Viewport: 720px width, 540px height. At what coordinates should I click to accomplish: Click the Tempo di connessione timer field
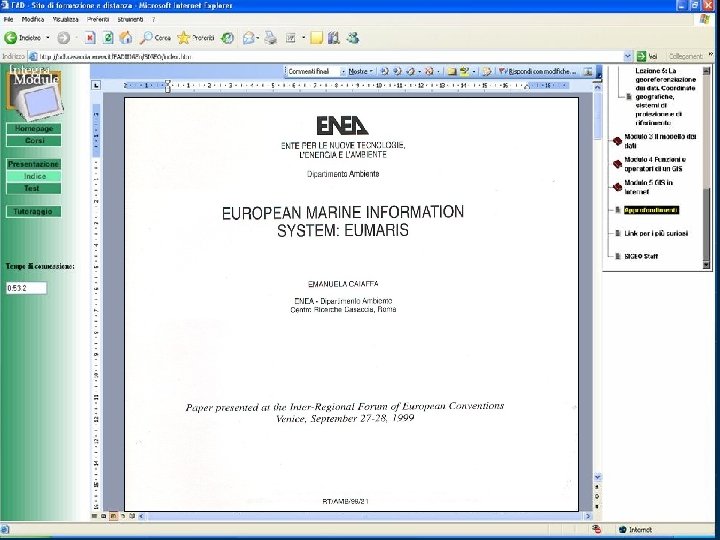pos(26,288)
